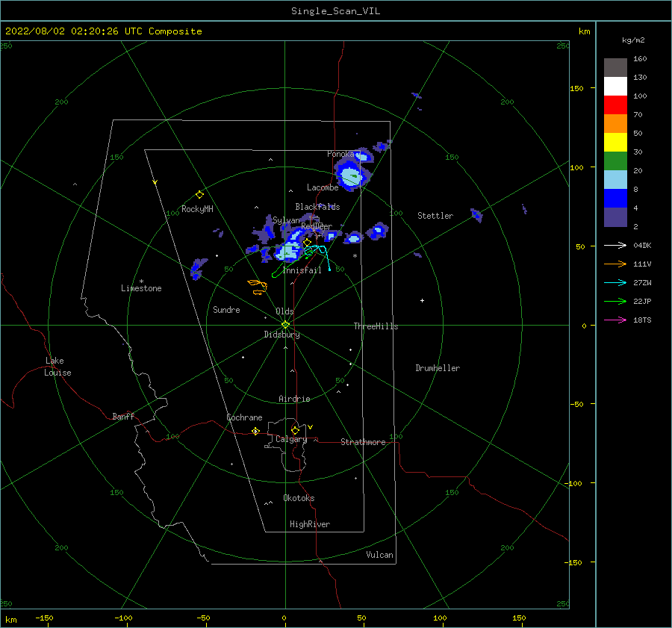The image size is (672, 628).
Task: Click the orange 111V aircraft track loop
Action: point(258,287)
